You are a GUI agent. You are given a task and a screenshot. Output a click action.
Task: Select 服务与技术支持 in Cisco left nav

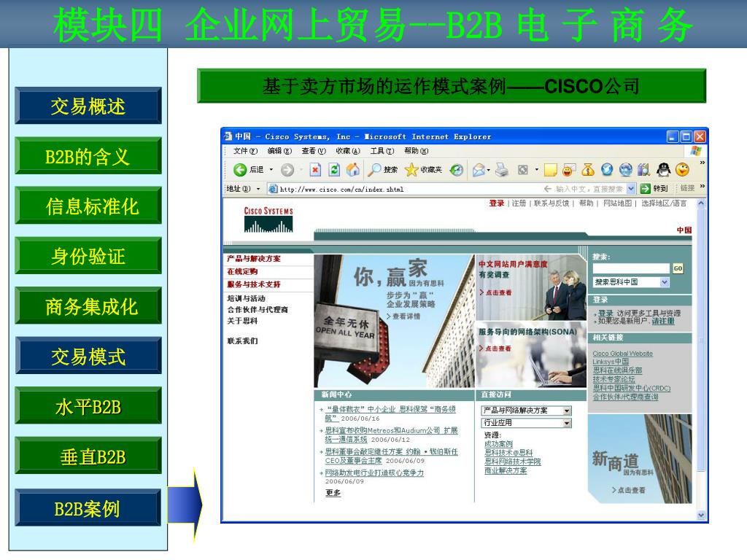[x=254, y=284]
